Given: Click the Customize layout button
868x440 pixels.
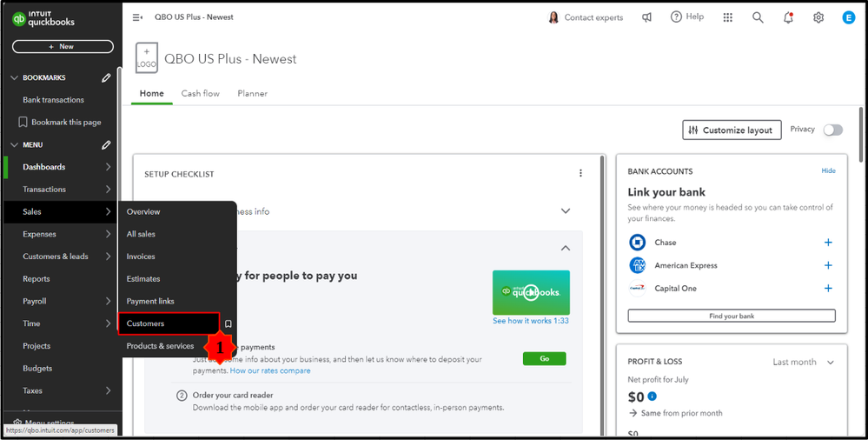Looking at the screenshot, I should [x=732, y=130].
